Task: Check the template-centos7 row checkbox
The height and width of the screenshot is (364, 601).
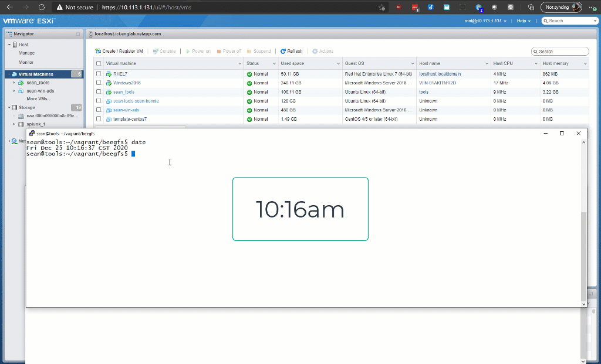Action: click(x=99, y=118)
